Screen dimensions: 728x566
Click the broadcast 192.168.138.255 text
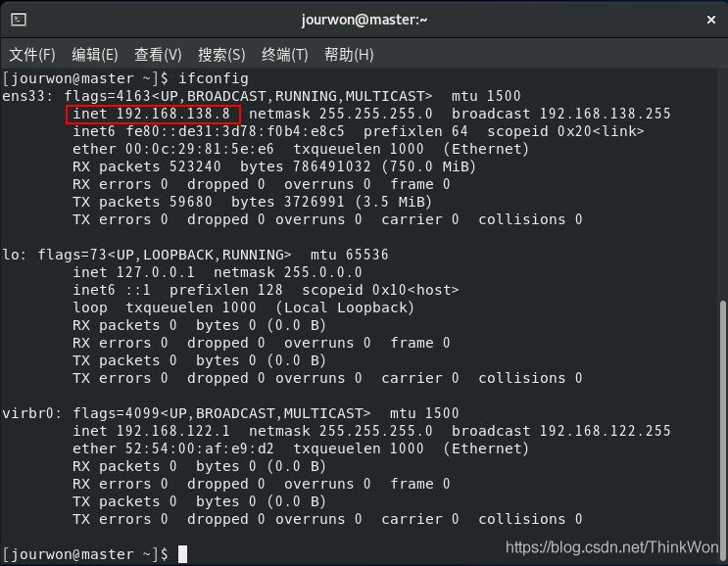[x=560, y=114]
